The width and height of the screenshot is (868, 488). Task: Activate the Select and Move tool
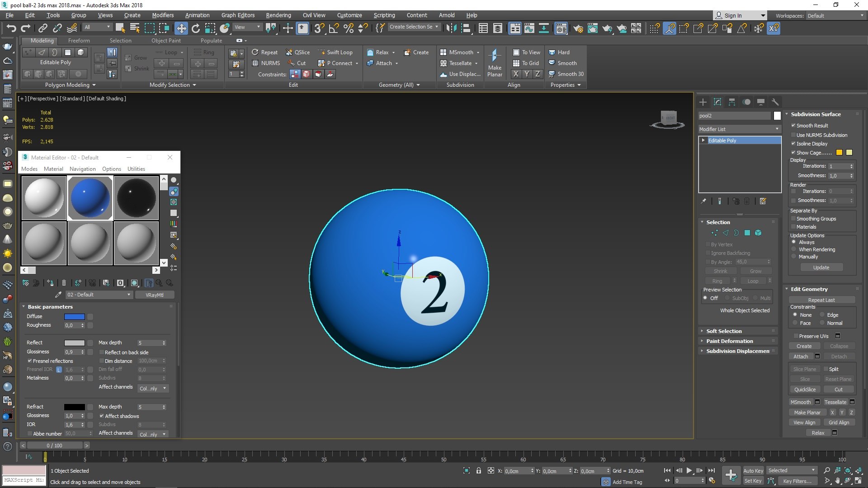[x=181, y=28]
